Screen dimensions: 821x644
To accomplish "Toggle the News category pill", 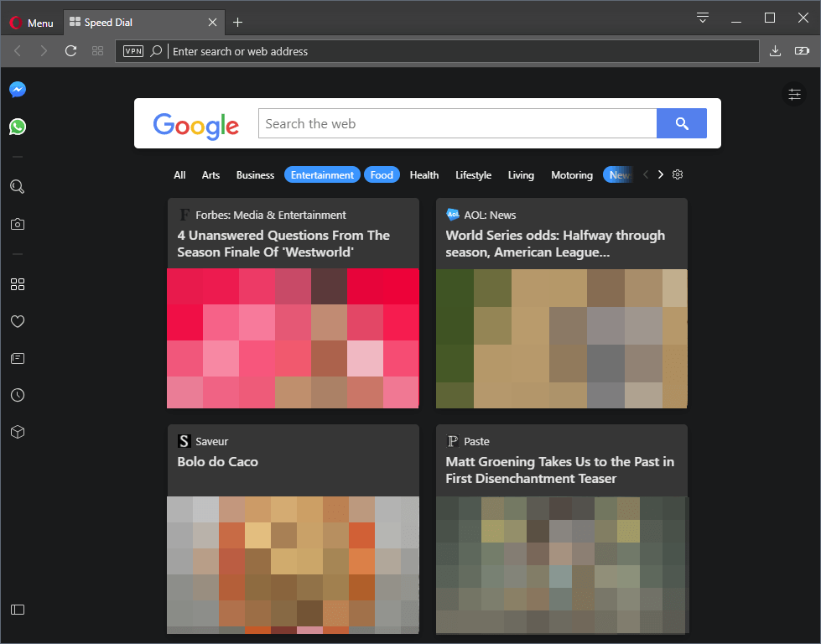I will pos(620,175).
